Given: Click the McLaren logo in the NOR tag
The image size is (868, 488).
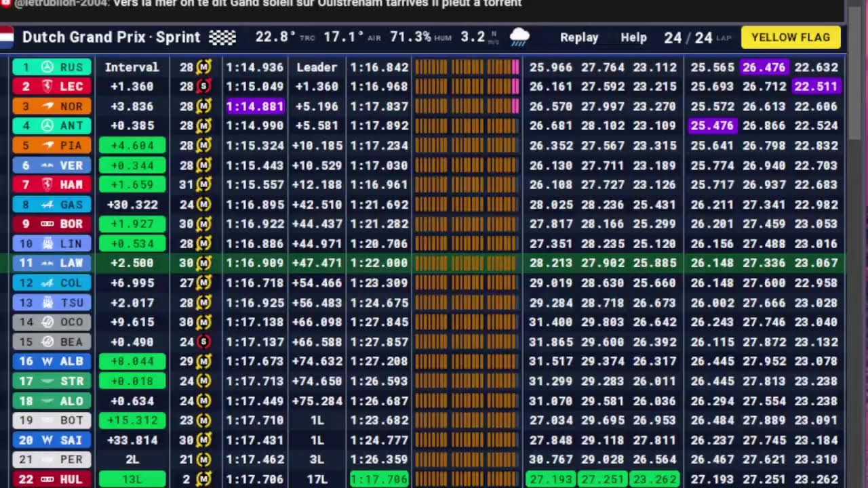Looking at the screenshot, I should click(47, 106).
